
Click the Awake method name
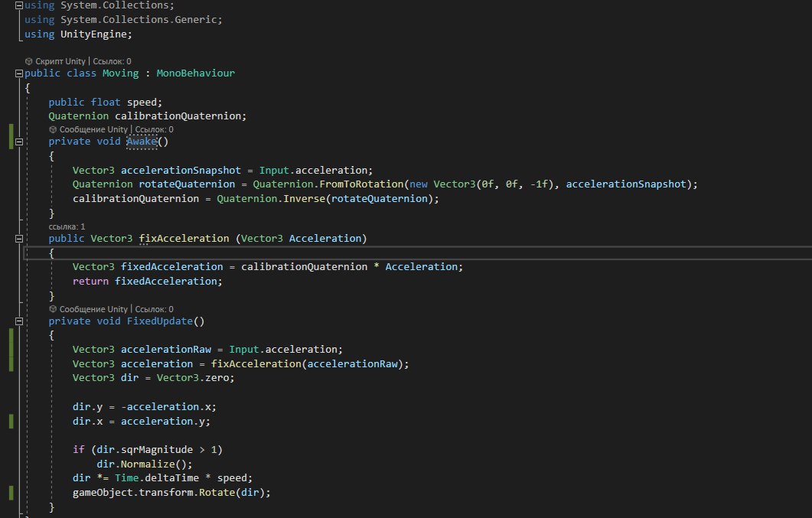coord(142,142)
